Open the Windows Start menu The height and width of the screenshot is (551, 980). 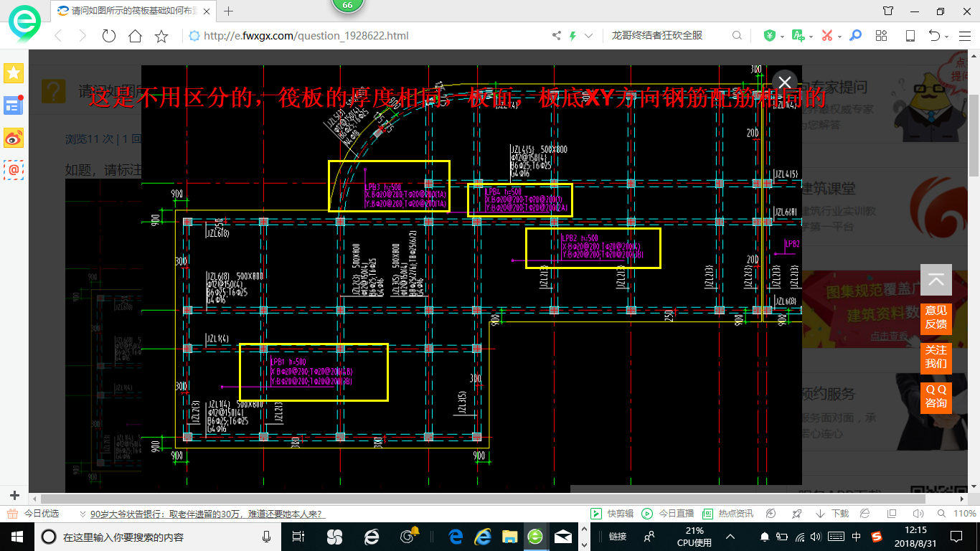pos(16,536)
